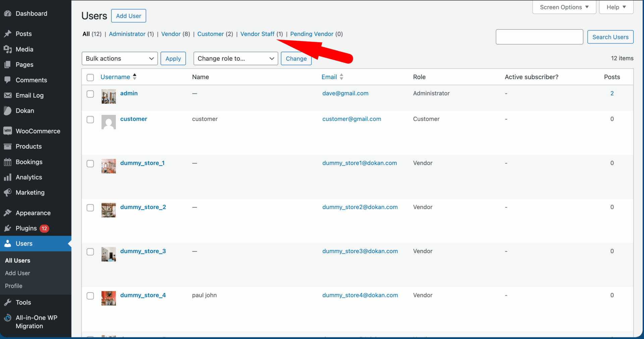
Task: Click inside the user search field
Action: click(539, 37)
